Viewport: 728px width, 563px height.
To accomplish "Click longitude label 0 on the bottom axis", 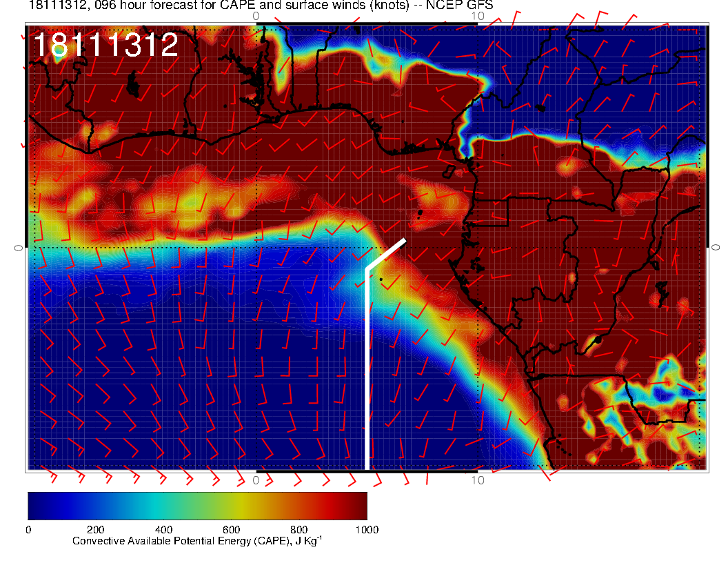I will 256,480.
